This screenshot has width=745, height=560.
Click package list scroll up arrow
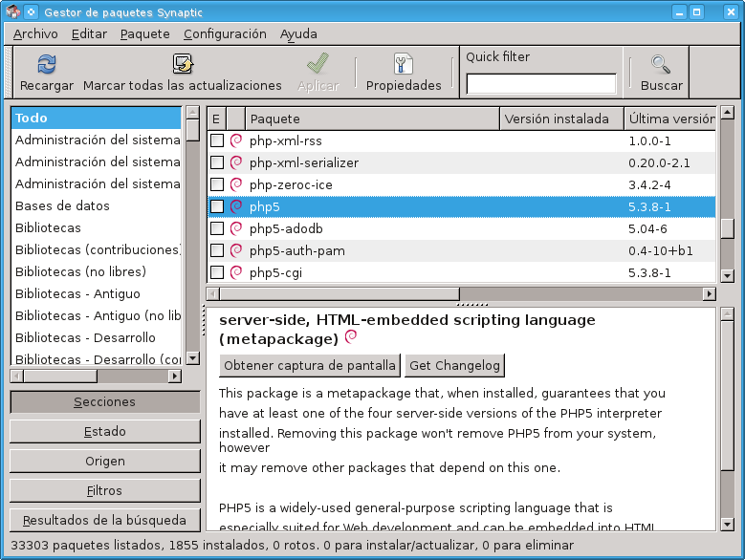pos(728,113)
